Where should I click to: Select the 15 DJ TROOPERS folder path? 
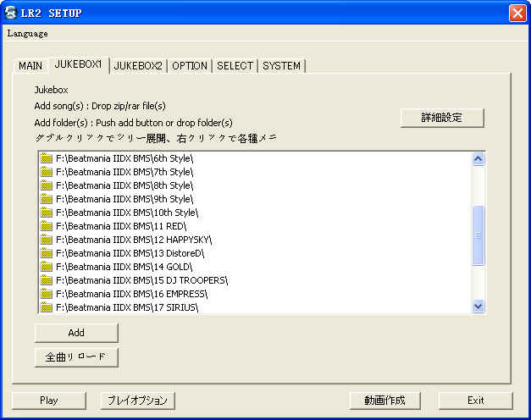(x=142, y=280)
